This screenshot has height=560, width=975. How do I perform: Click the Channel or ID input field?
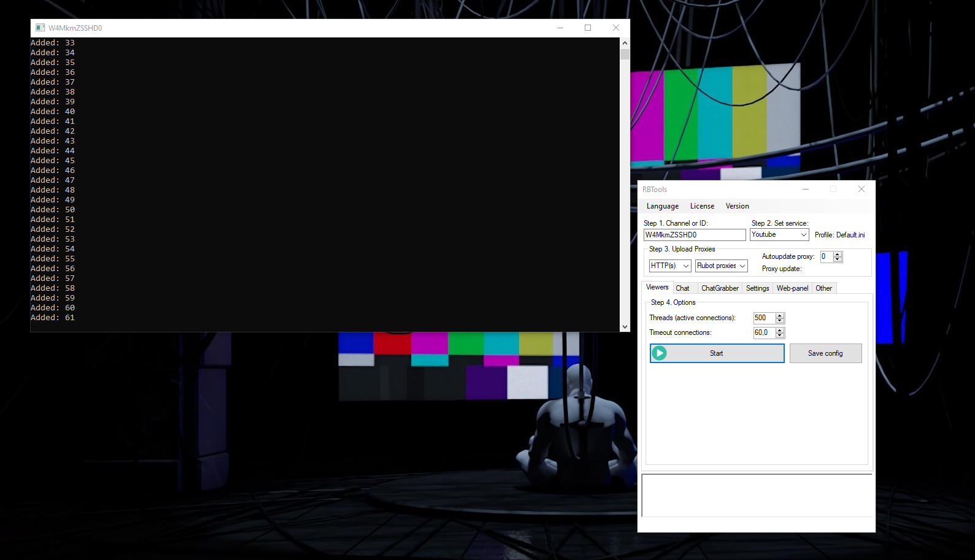694,235
